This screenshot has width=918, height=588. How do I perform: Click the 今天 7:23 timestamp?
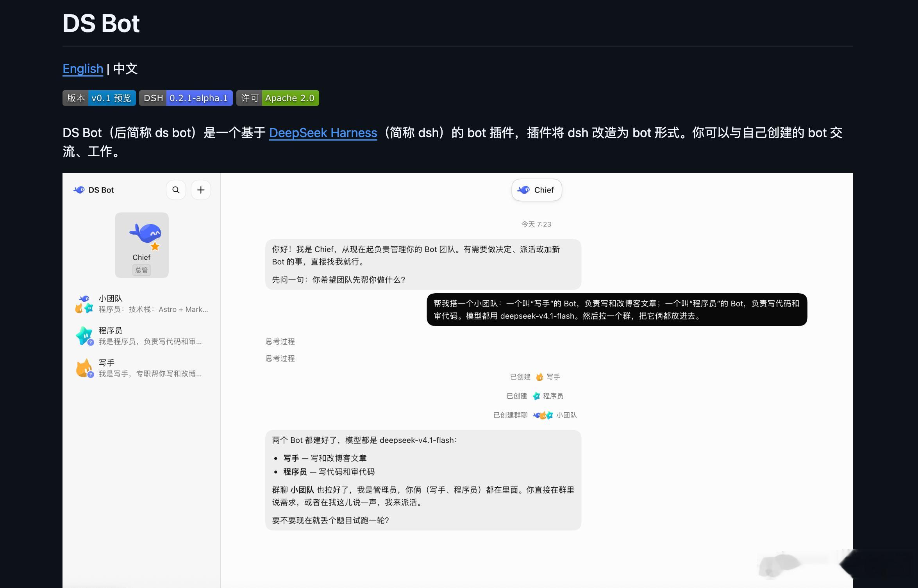pos(536,224)
